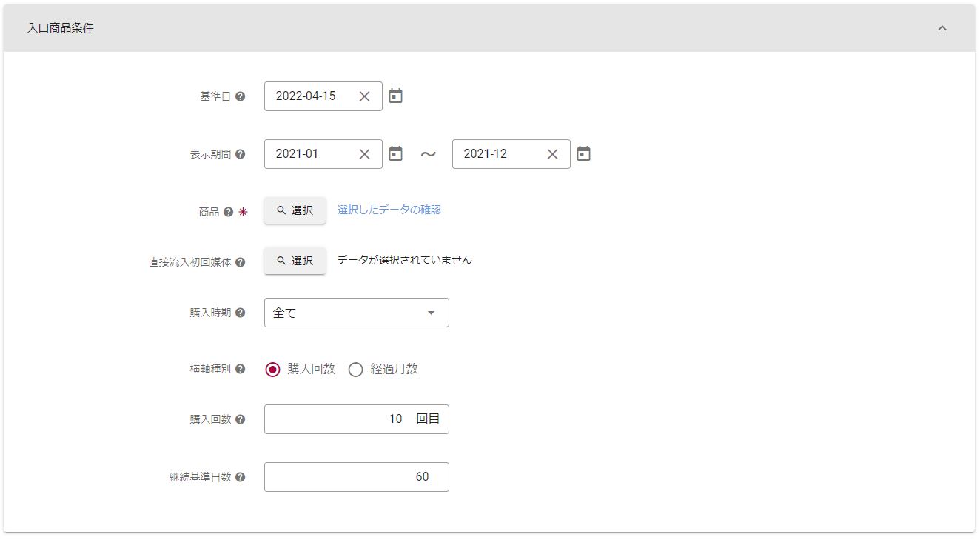Show help for 直接流入初回媒体
The height and width of the screenshot is (540, 980).
[240, 262]
